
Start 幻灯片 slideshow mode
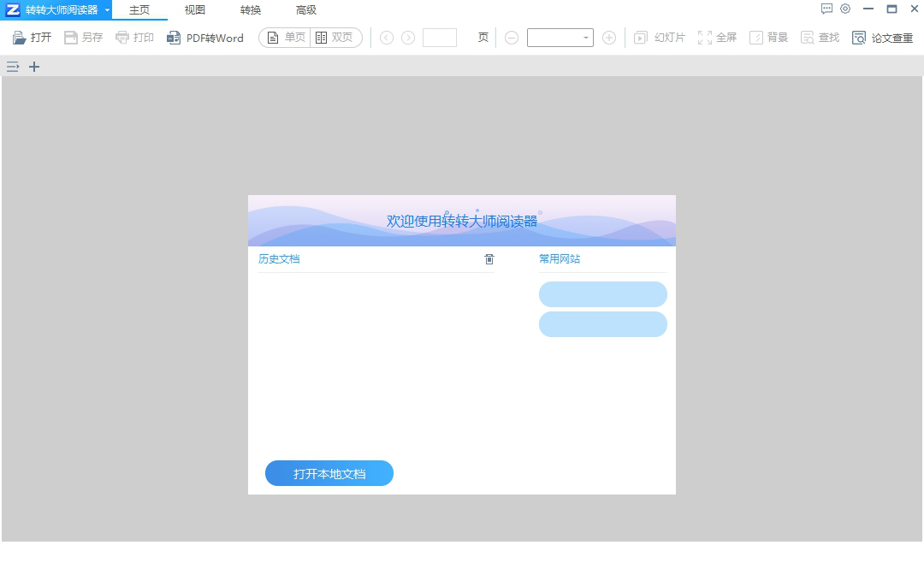[x=660, y=38]
